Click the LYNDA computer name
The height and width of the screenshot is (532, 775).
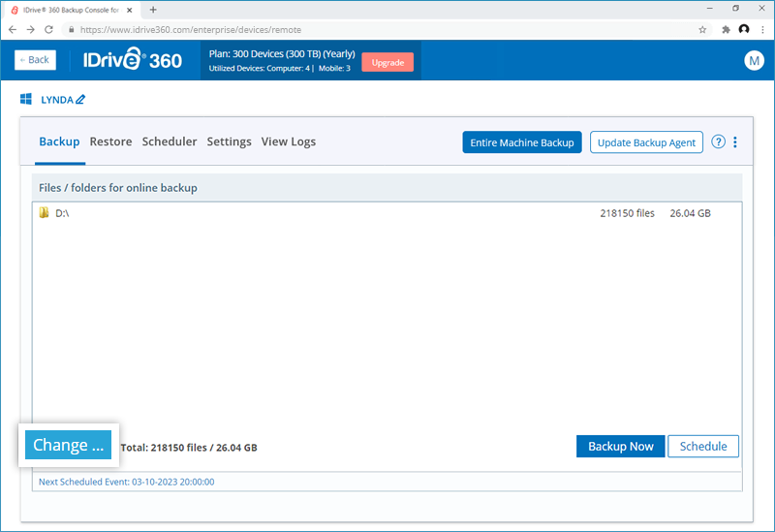coord(57,100)
